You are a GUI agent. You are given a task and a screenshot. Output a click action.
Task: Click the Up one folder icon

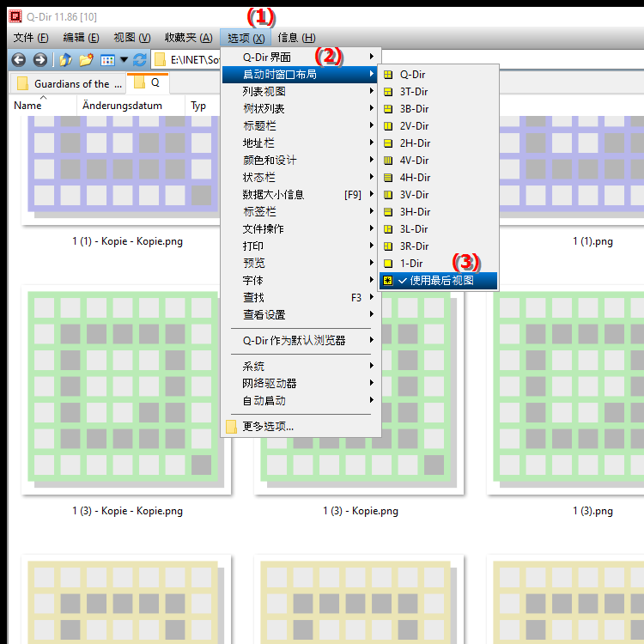pyautogui.click(x=66, y=60)
